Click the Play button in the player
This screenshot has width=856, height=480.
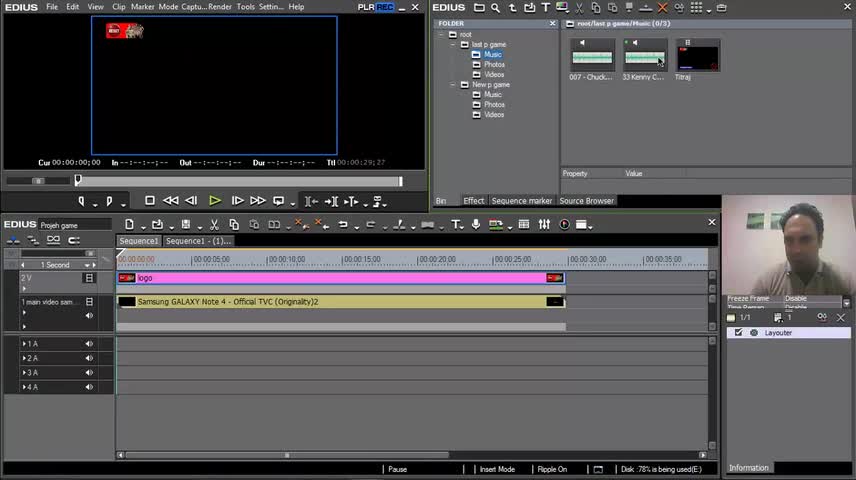pyautogui.click(x=214, y=201)
